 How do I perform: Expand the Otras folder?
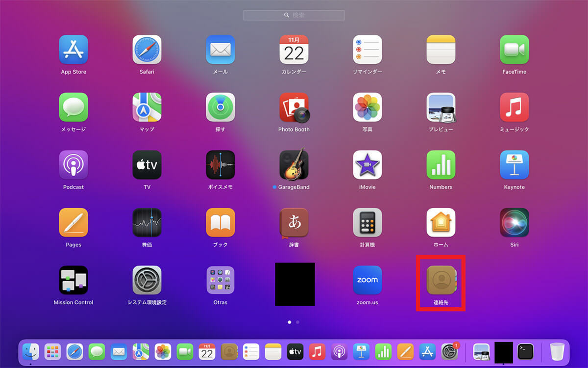(x=220, y=280)
